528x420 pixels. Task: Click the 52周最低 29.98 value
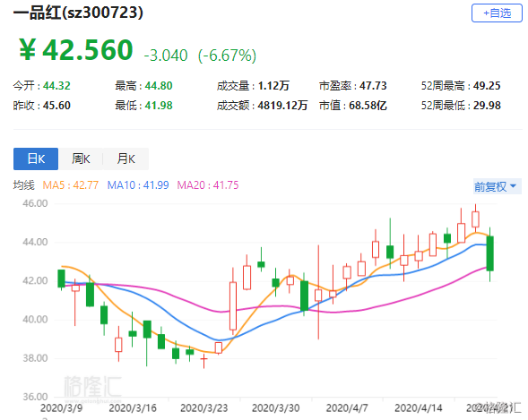pyautogui.click(x=461, y=106)
